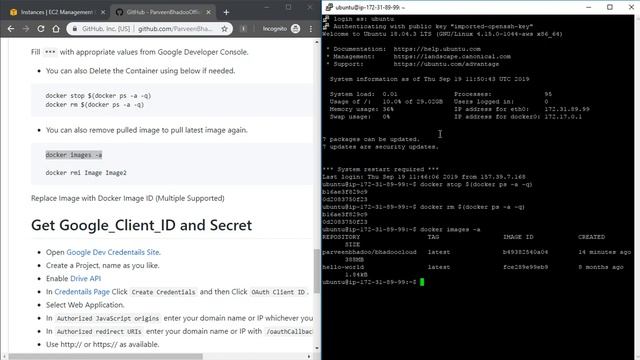Click Authorized JavaScript origins code label

coord(108,318)
